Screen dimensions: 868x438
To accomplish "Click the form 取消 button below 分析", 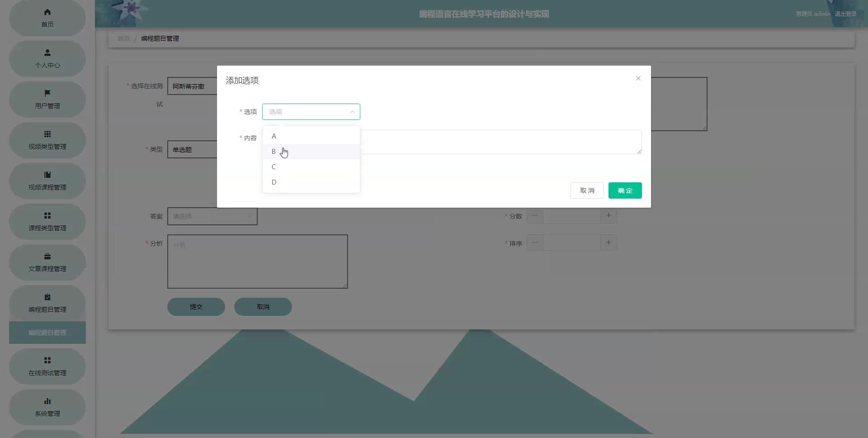I will tap(263, 307).
